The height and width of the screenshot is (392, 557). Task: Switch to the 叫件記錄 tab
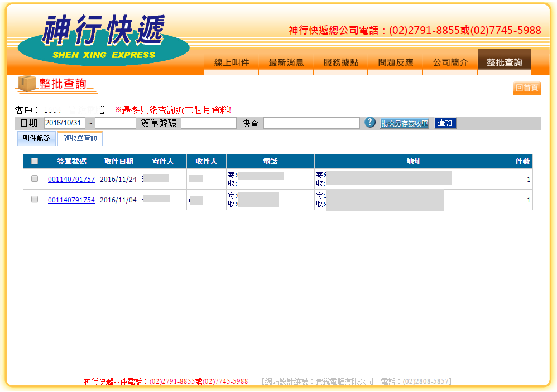tap(36, 138)
